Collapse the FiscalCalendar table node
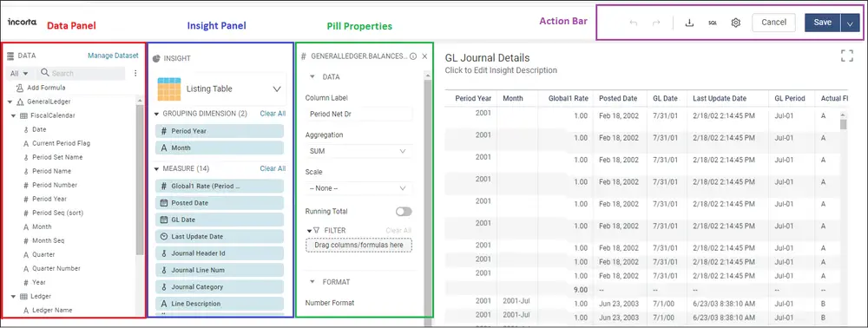The image size is (868, 328). [14, 115]
